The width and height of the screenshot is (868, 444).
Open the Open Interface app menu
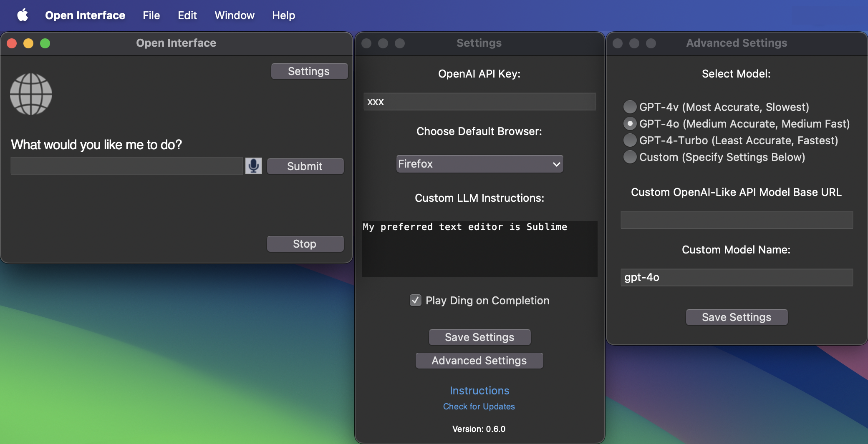tap(85, 15)
